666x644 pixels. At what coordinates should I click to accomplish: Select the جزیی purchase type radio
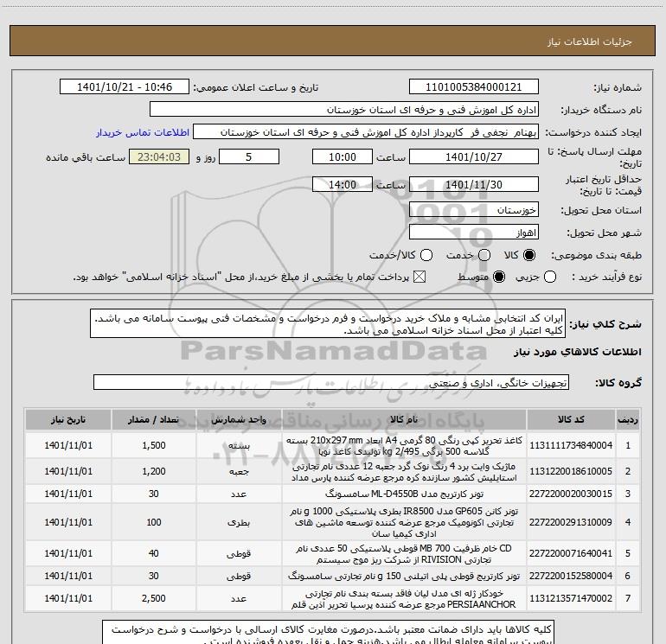tap(549, 277)
